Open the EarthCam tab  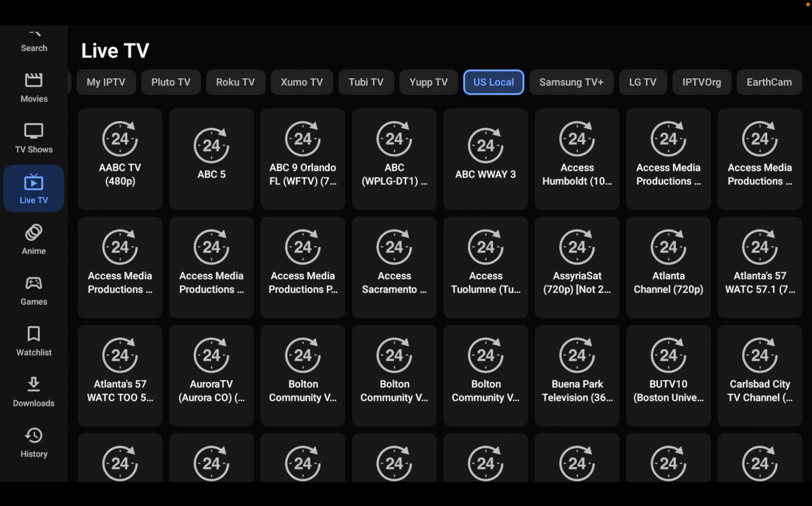[x=769, y=82]
